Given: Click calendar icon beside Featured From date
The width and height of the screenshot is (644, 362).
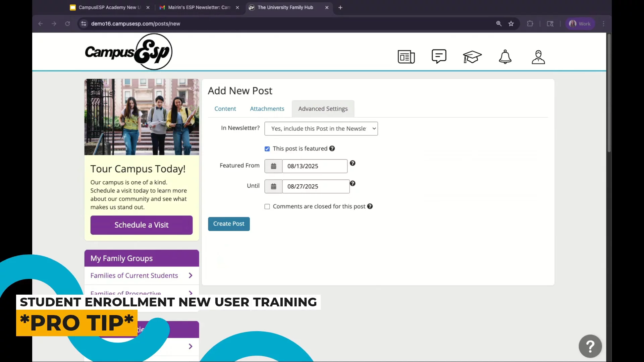Looking at the screenshot, I should (x=273, y=166).
